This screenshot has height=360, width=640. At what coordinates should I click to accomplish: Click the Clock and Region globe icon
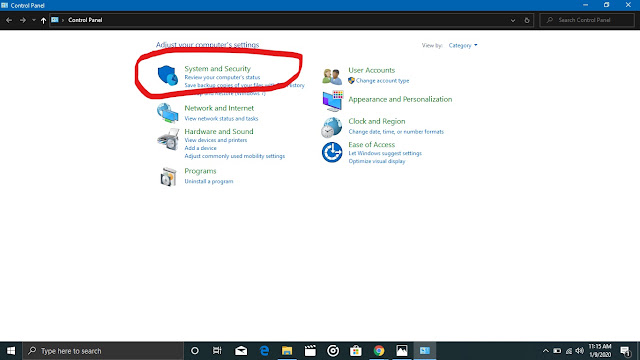(331, 127)
